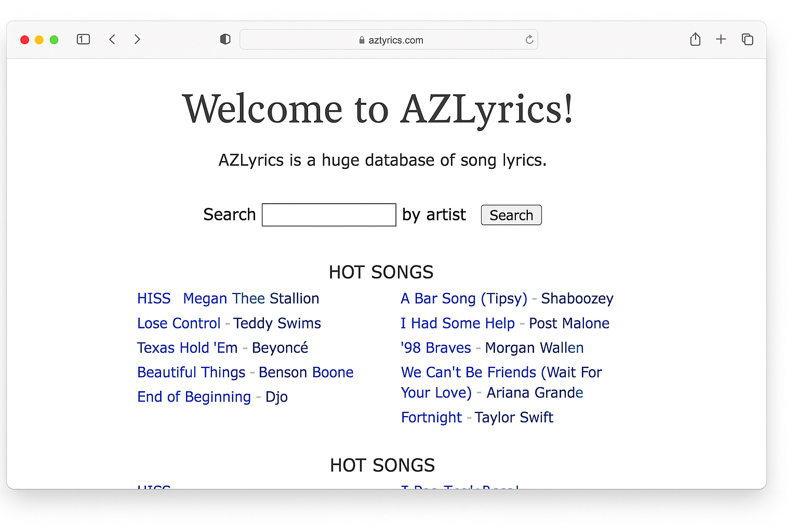Screen dimensions: 798x532
Task: Select Djo artist name
Action: [276, 397]
